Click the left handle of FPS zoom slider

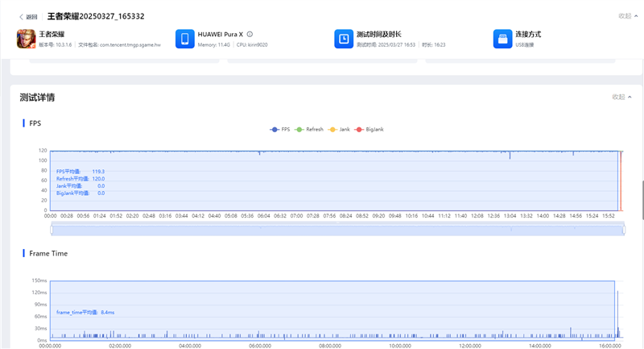point(52,230)
